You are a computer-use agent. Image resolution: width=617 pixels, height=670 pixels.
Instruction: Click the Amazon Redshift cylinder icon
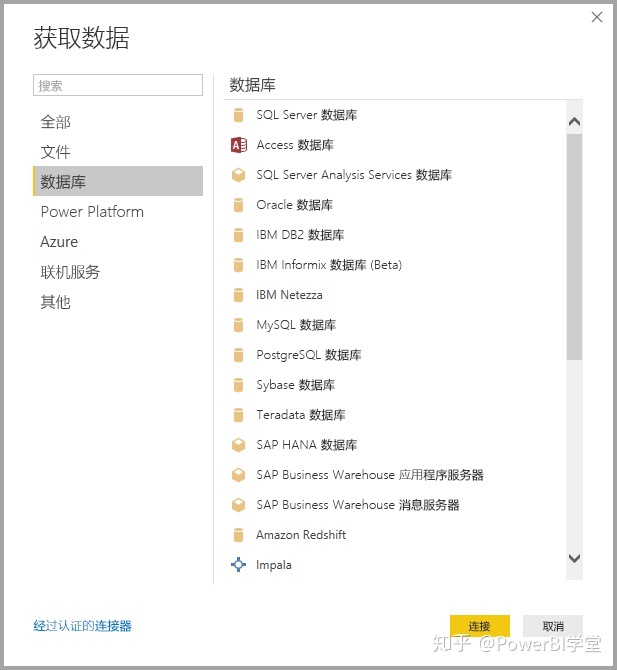coord(238,535)
